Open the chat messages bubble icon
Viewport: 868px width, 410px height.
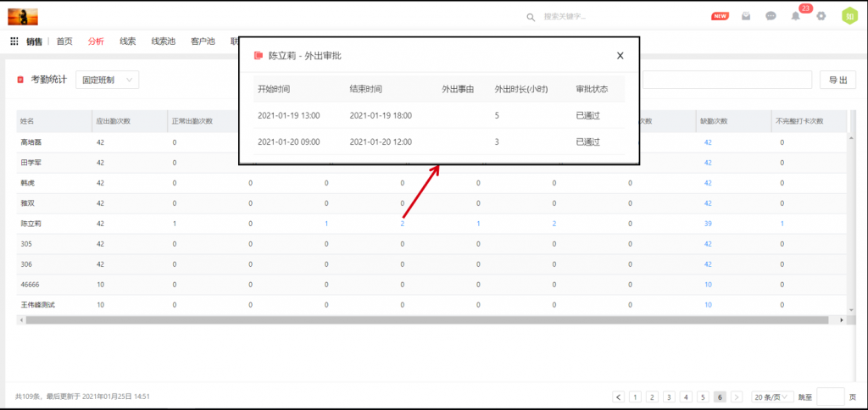click(x=771, y=16)
